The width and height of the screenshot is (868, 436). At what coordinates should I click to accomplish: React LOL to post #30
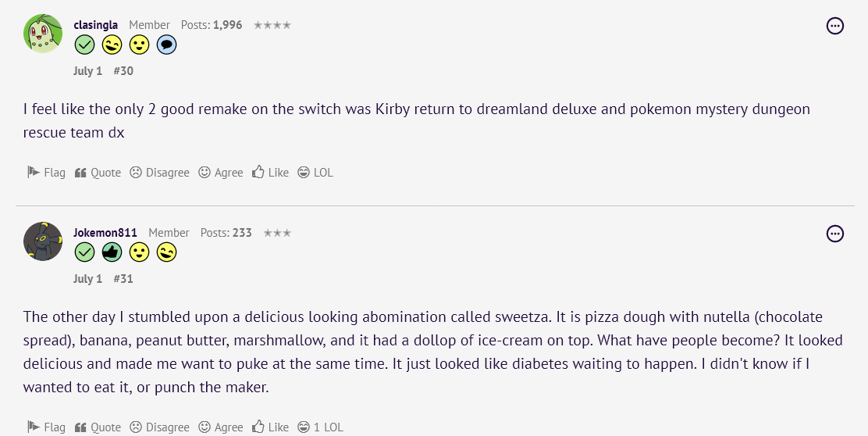[315, 173]
